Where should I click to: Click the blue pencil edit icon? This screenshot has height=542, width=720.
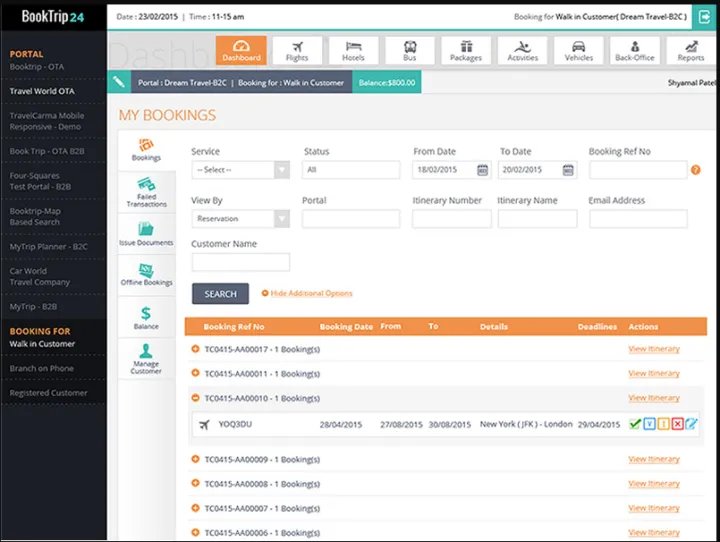691,424
